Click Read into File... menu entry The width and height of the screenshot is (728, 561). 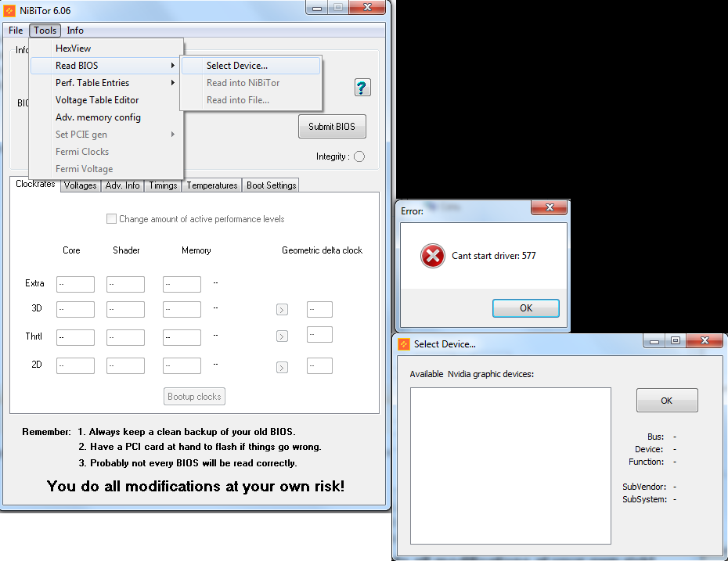pos(250,100)
